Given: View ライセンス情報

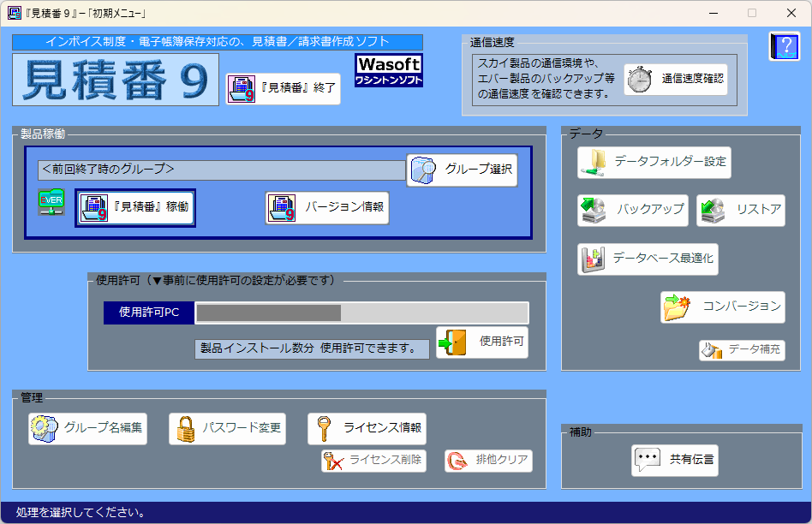Looking at the screenshot, I should [x=367, y=429].
